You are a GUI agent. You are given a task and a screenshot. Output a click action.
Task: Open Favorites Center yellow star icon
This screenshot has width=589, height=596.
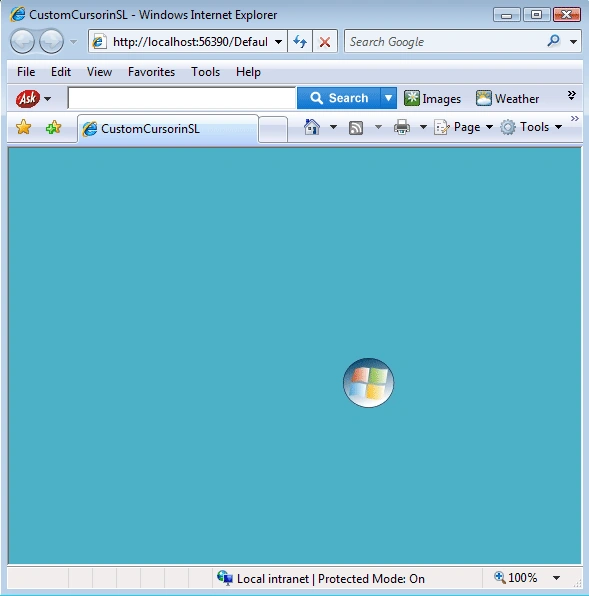[24, 127]
